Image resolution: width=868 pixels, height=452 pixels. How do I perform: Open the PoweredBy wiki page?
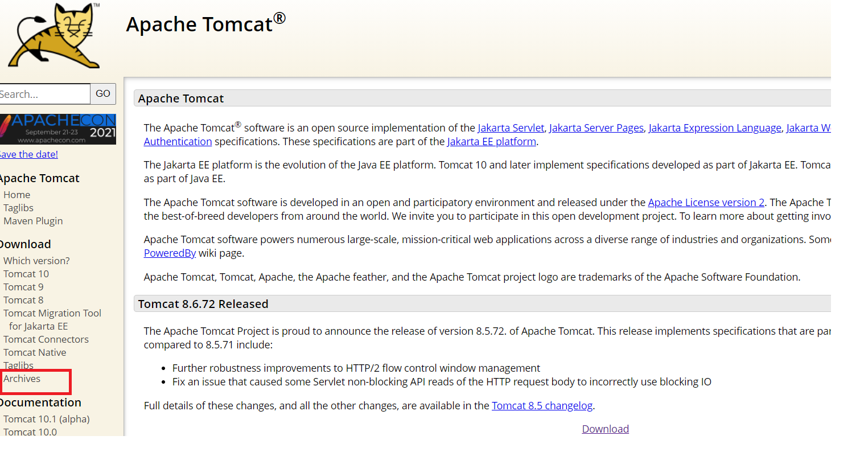click(170, 253)
